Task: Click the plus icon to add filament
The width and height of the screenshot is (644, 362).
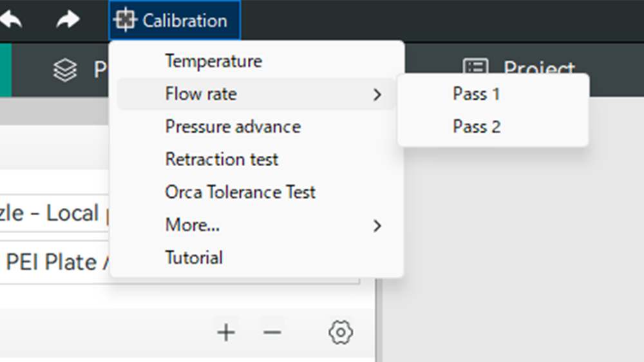Action: pos(226,332)
